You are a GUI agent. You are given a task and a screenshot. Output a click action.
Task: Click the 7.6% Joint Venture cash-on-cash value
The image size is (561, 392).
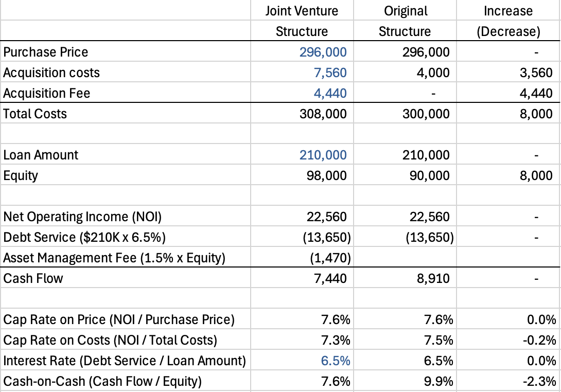pos(336,381)
